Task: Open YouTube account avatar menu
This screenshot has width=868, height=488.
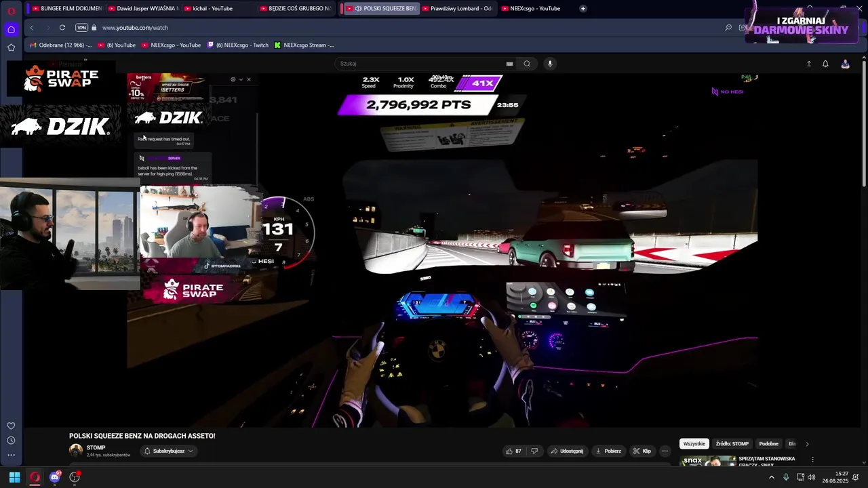Action: [845, 64]
